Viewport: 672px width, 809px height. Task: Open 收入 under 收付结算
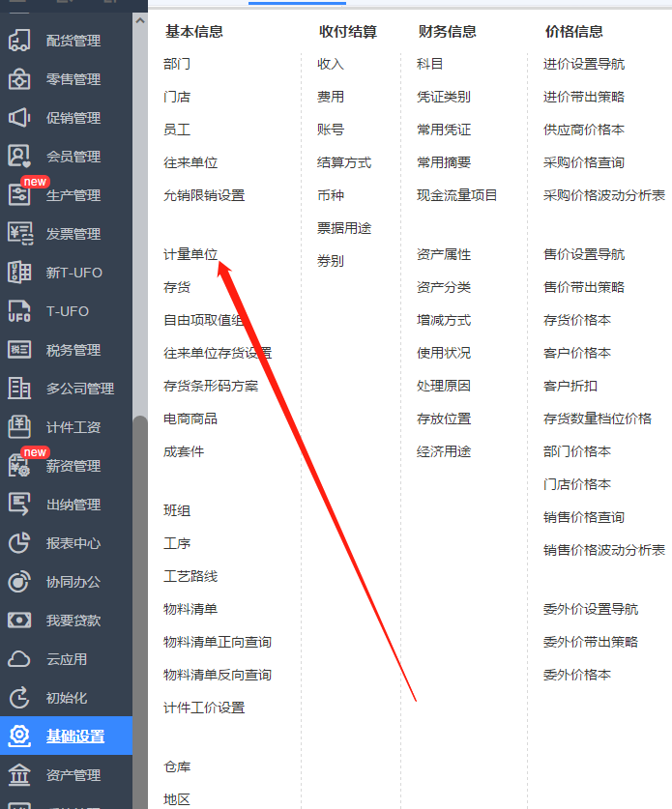[x=331, y=64]
